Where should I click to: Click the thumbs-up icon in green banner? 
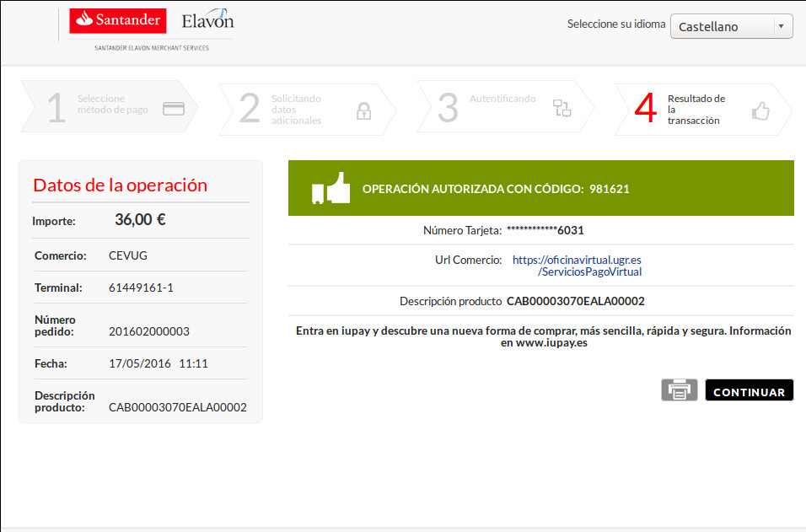pyautogui.click(x=330, y=188)
